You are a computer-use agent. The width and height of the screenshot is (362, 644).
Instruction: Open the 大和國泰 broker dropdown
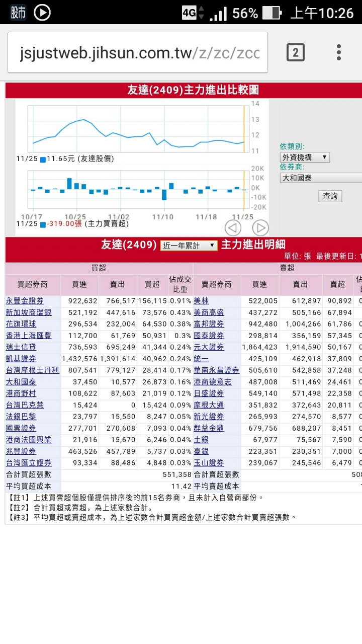[321, 178]
